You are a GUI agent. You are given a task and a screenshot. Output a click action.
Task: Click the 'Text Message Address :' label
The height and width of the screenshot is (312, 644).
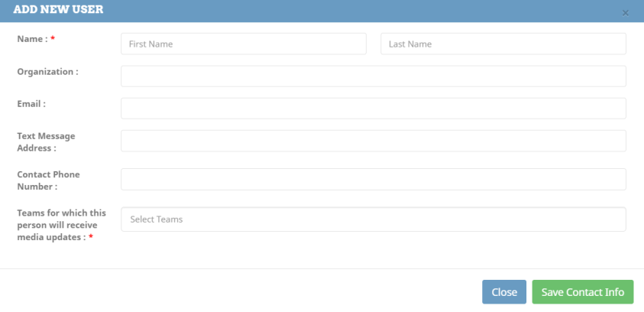[x=46, y=141]
